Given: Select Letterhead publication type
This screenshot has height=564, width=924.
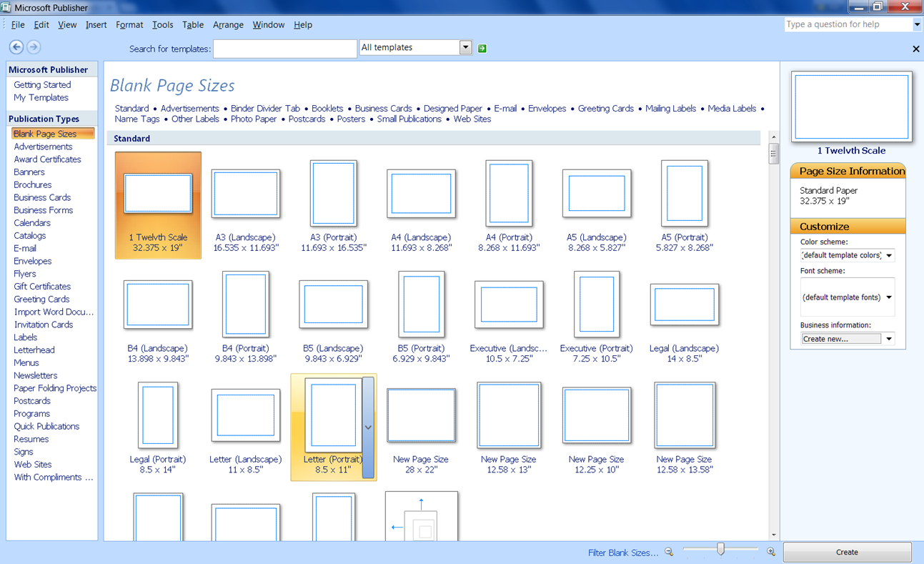Looking at the screenshot, I should (34, 350).
